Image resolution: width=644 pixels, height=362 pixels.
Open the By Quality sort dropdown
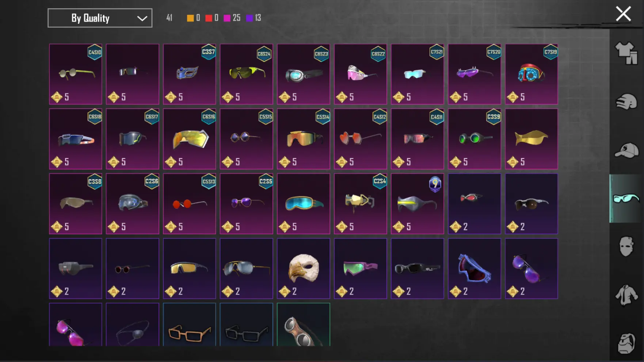(100, 18)
